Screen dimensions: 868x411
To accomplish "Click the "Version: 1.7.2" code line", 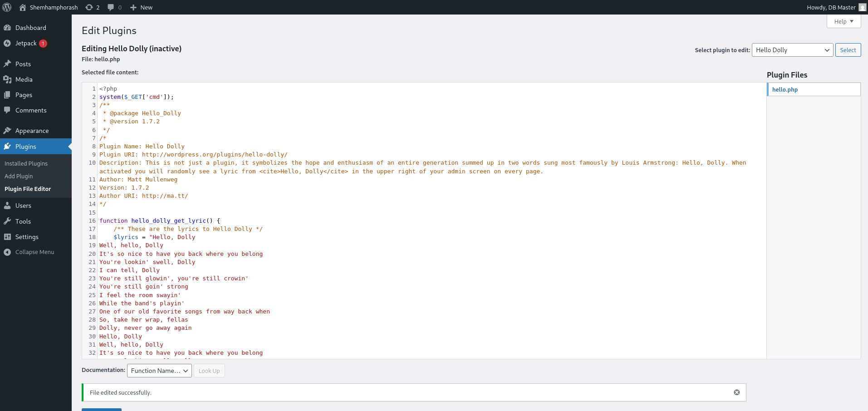I will point(124,187).
